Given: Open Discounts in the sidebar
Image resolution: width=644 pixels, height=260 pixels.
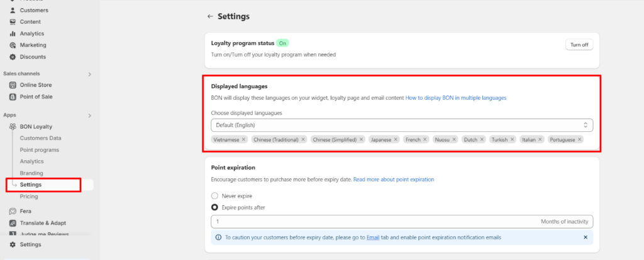Looking at the screenshot, I should [x=33, y=57].
